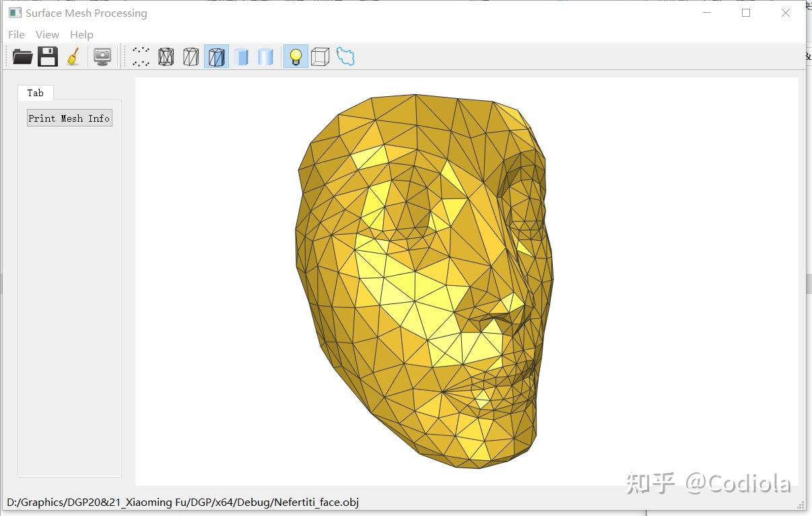Image resolution: width=812 pixels, height=516 pixels.
Task: Open the File menu
Action: [15, 34]
